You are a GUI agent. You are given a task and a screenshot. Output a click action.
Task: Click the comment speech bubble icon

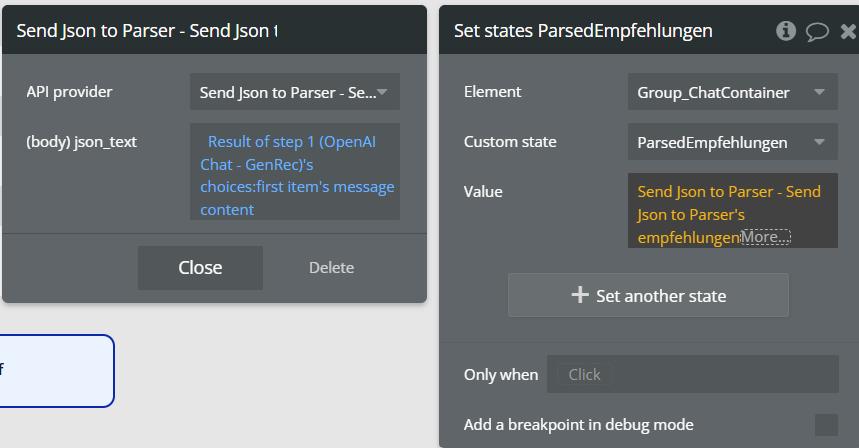(817, 32)
